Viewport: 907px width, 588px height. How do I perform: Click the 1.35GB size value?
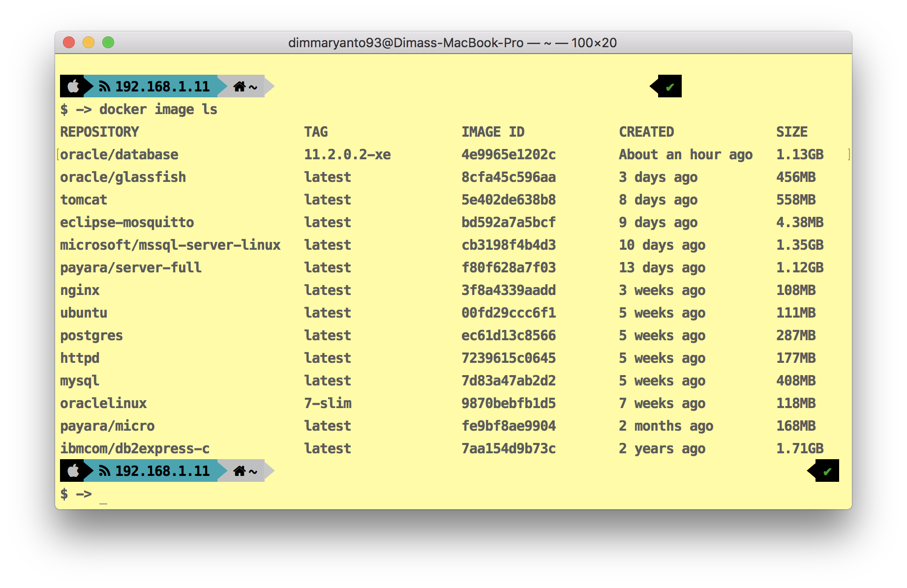(x=800, y=245)
